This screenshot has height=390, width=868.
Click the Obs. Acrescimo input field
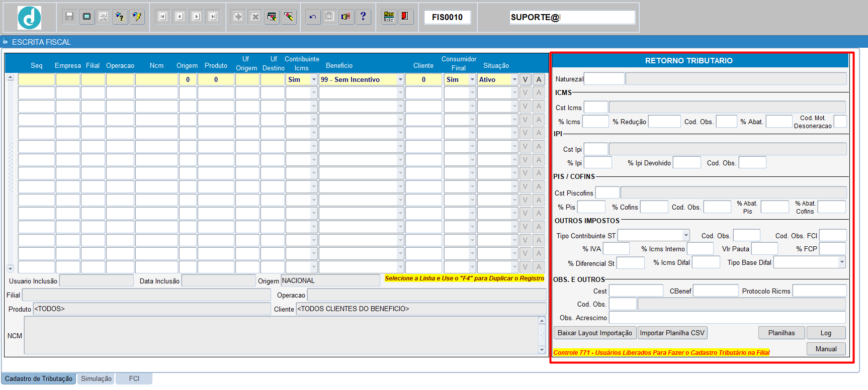pyautogui.click(x=727, y=317)
